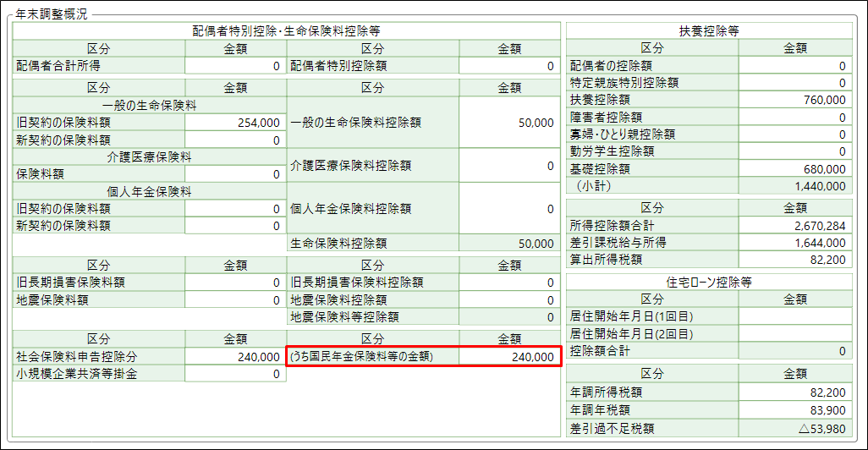Click the 基礎控除額 field showing 680,000
868x450 pixels.
pos(794,168)
